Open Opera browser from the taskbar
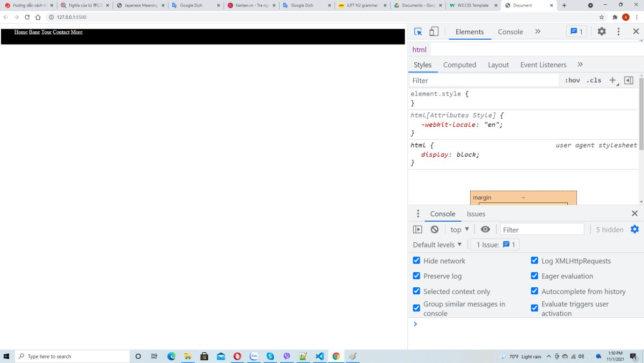The height and width of the screenshot is (363, 644). pyautogui.click(x=237, y=356)
